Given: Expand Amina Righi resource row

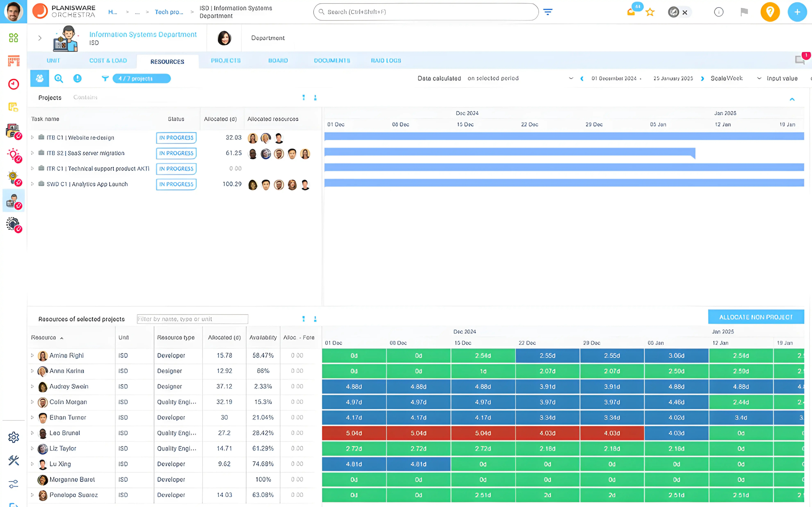Looking at the screenshot, I should tap(32, 355).
